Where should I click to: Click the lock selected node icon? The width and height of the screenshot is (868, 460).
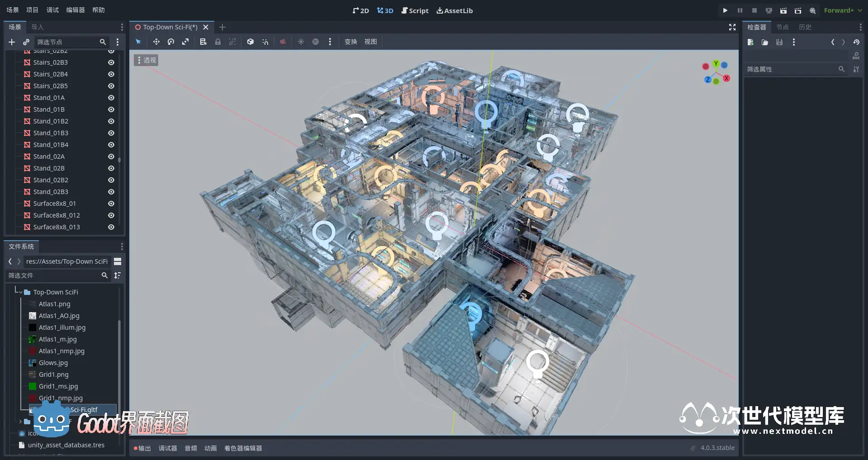[218, 42]
